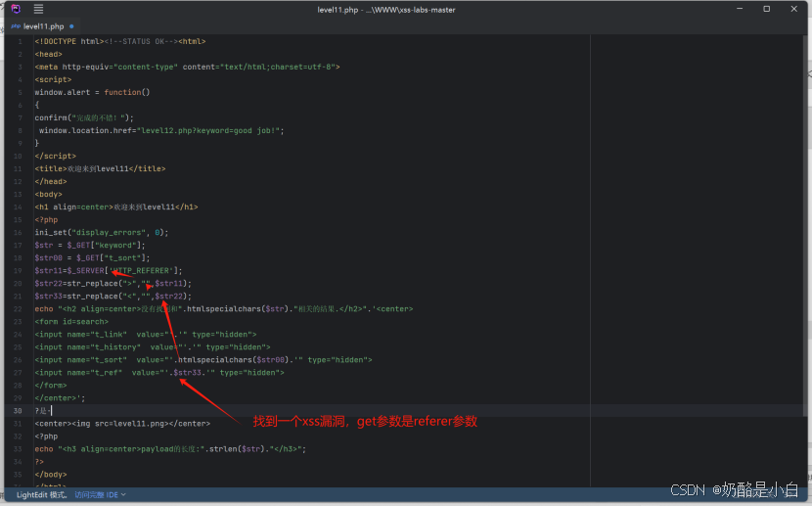Click the unsaved-changes dot on level11.php tab
Screen dimensions: 812x506
[71, 26]
